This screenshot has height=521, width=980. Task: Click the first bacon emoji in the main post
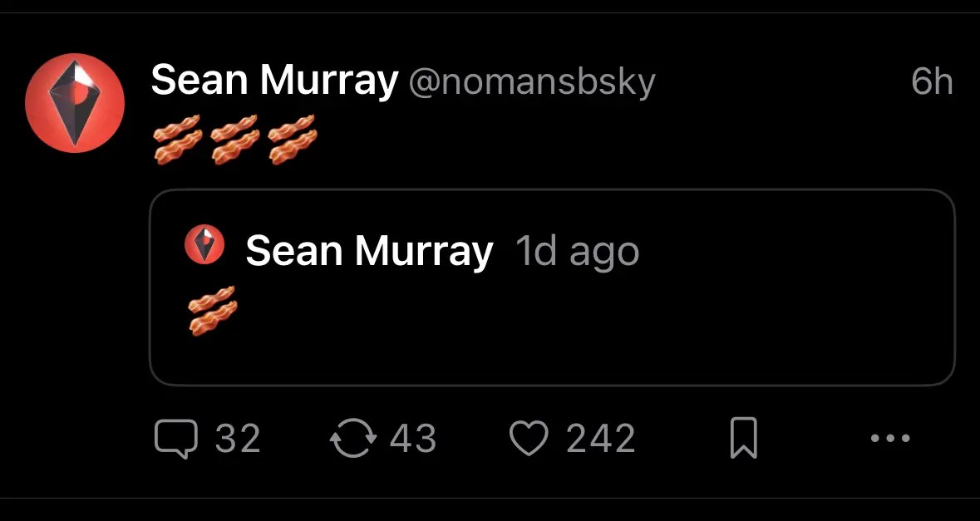178,139
